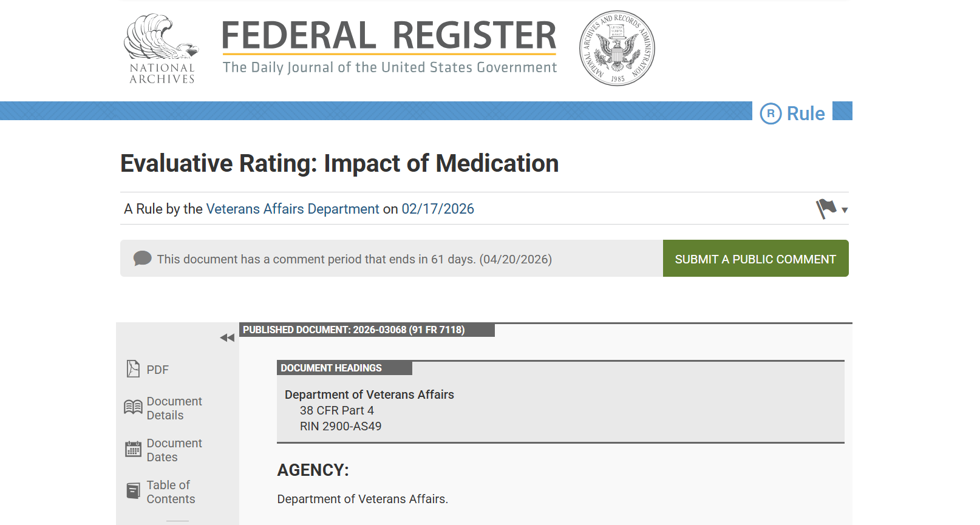Open the Veterans Affairs Department link
This screenshot has height=525, width=980.
point(293,208)
